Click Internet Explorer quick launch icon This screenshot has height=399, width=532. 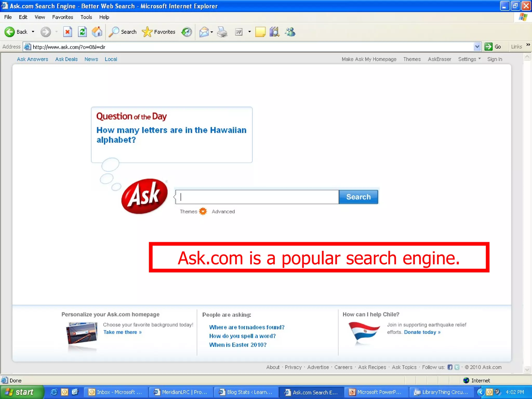point(54,392)
